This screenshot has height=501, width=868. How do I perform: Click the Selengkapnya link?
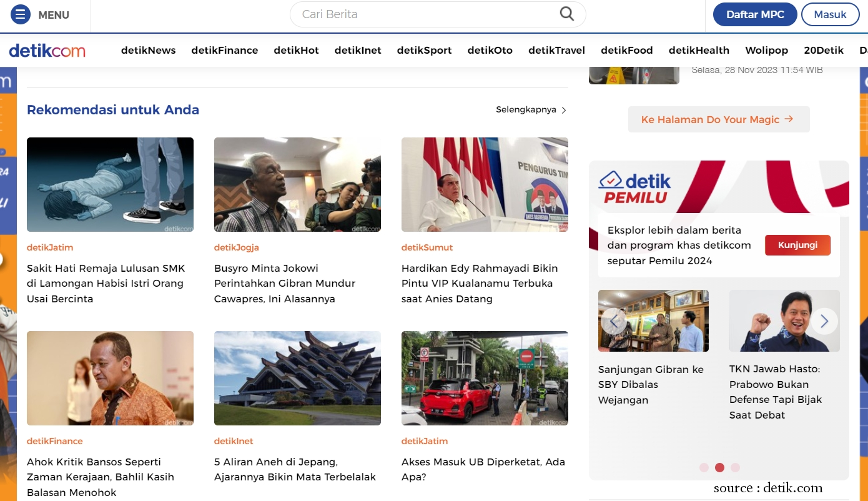click(x=531, y=110)
